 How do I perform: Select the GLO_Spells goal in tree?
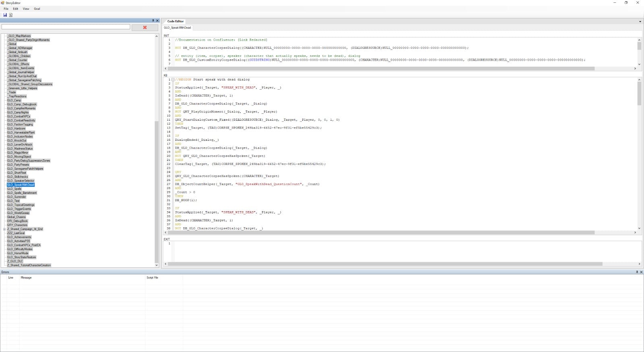point(14,189)
